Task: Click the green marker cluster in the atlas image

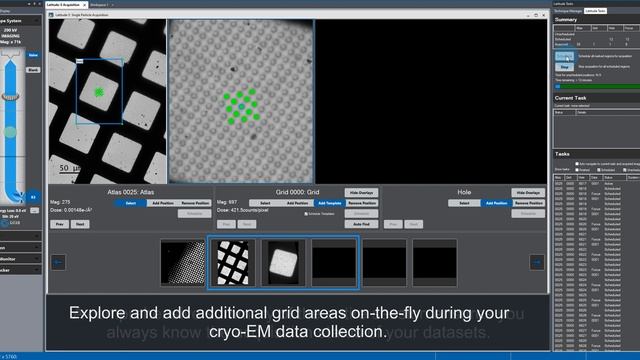Action: pos(99,93)
